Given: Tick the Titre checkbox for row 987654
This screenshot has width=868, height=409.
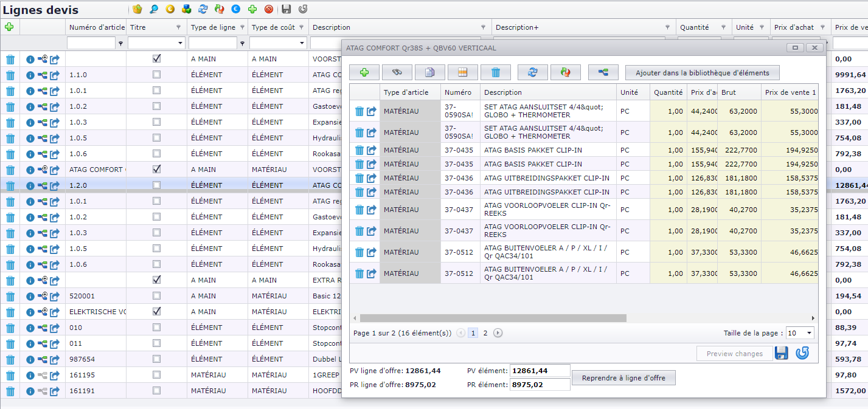Looking at the screenshot, I should tap(156, 359).
